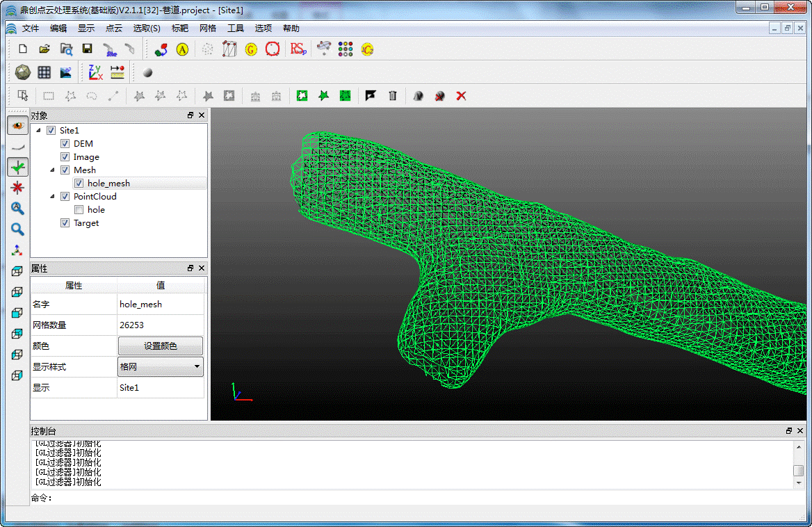Open the 显示样式 dropdown showing 格网
The width and height of the screenshot is (812, 527).
(161, 367)
